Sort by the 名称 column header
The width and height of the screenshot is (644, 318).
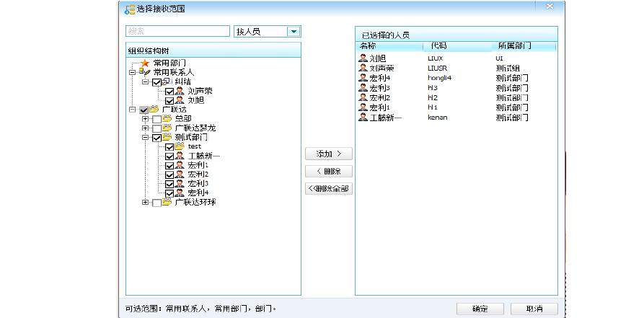389,46
